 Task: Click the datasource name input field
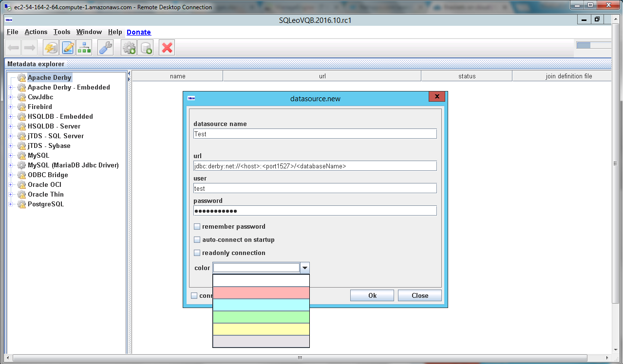click(315, 134)
